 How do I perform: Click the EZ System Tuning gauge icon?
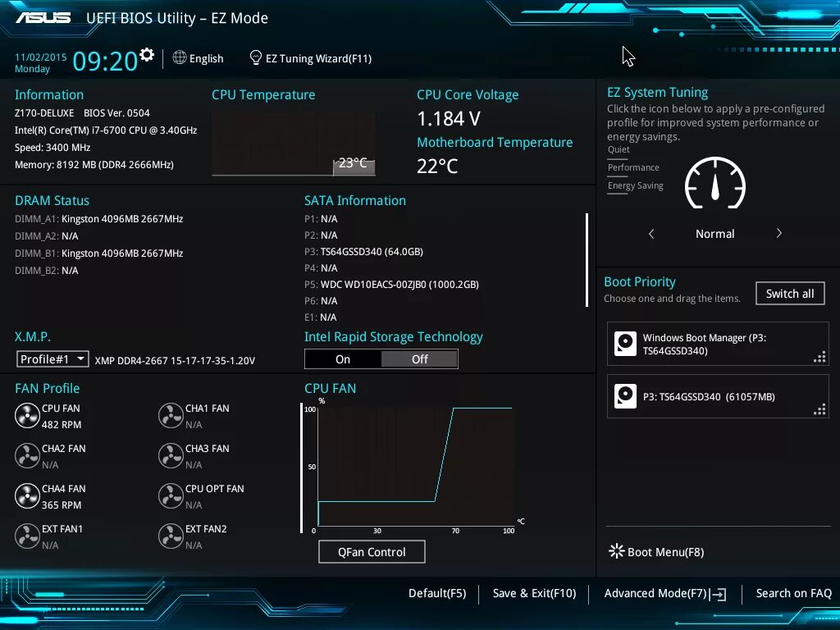click(715, 183)
